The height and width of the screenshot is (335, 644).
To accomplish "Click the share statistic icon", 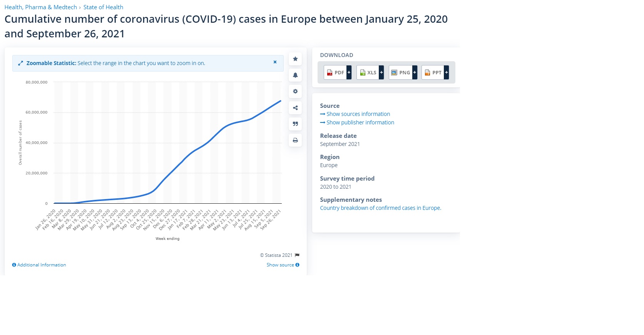I will [x=295, y=108].
